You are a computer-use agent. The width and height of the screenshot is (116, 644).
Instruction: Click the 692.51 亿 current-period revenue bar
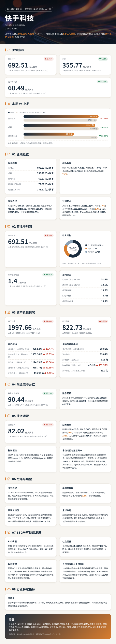click(x=61, y=116)
